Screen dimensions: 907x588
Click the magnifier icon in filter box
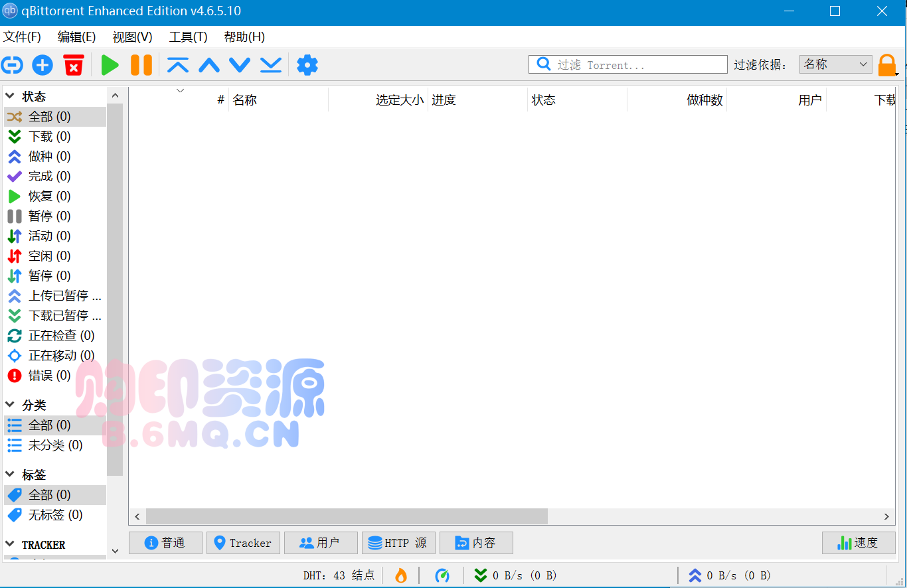pos(544,64)
